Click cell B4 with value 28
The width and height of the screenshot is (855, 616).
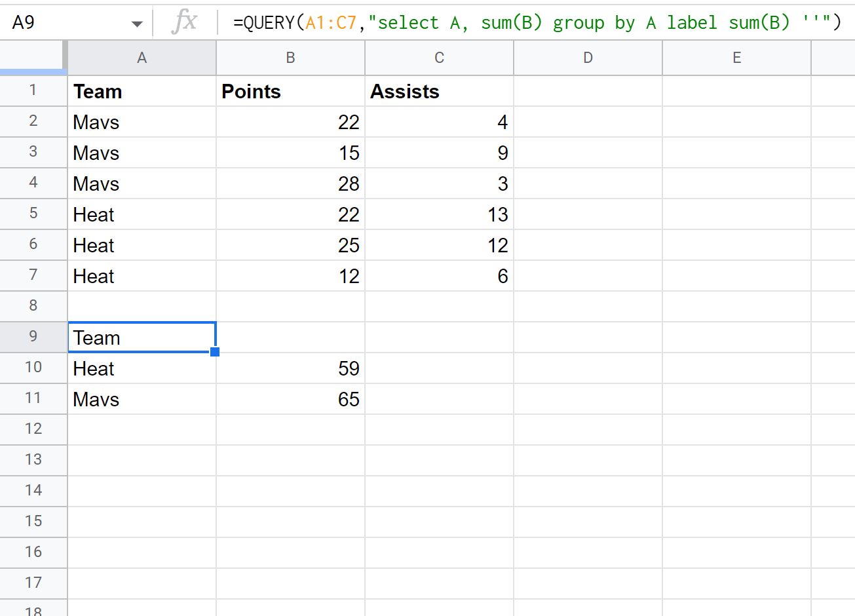(290, 183)
